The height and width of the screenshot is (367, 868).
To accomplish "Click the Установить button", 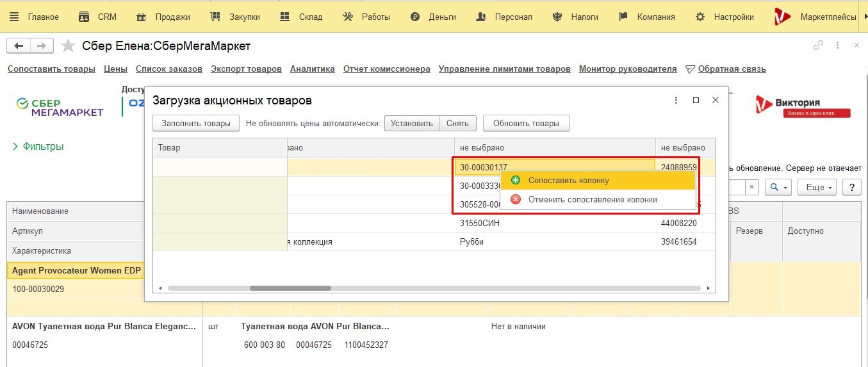I will pyautogui.click(x=412, y=123).
